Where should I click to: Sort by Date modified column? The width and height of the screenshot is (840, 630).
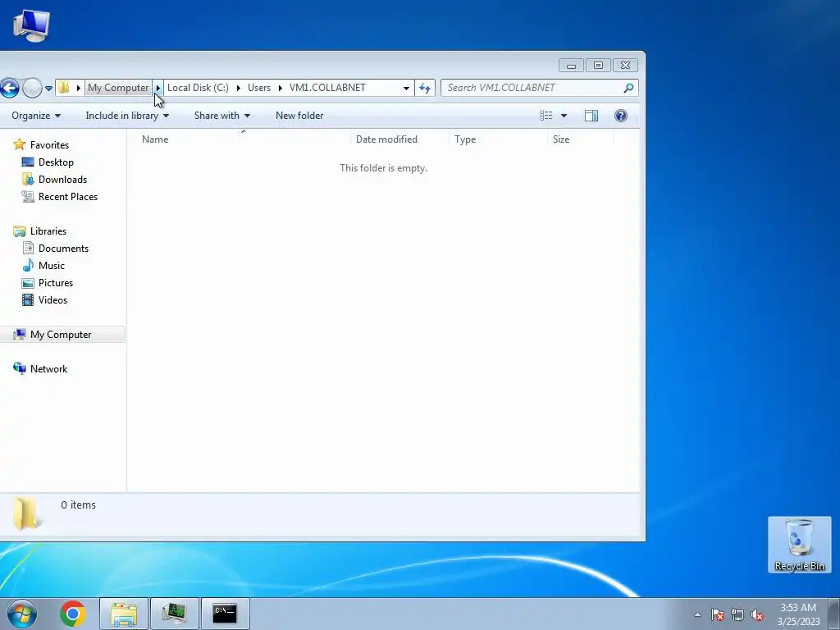(x=399, y=139)
